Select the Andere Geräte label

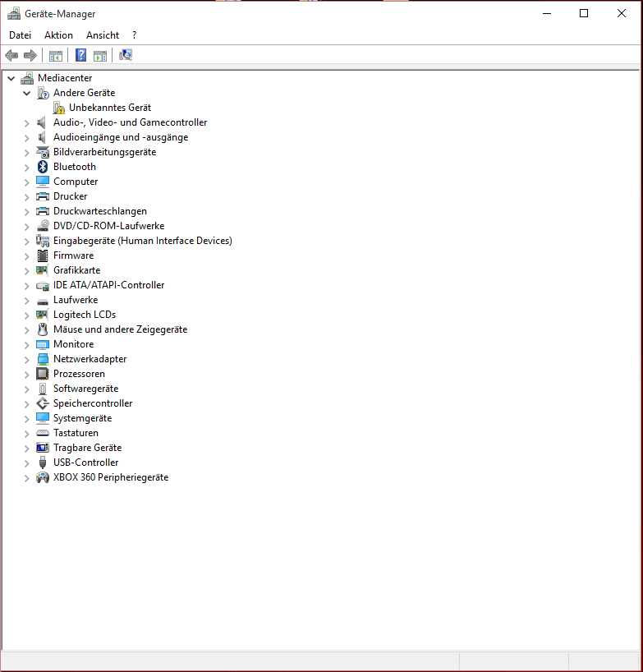(84, 93)
